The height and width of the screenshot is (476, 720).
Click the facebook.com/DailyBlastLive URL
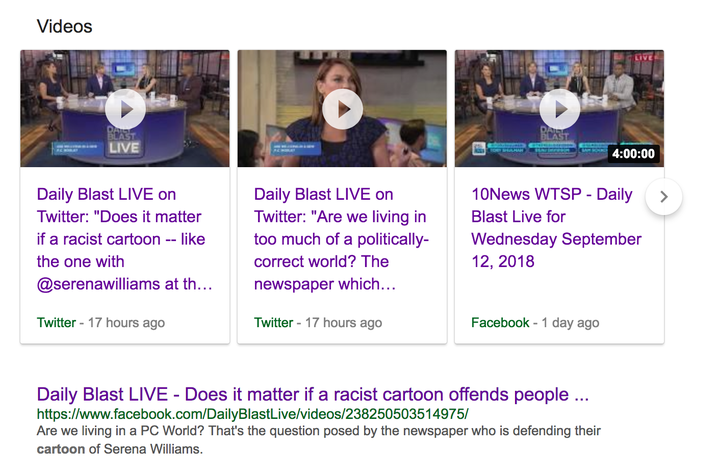pos(253,414)
